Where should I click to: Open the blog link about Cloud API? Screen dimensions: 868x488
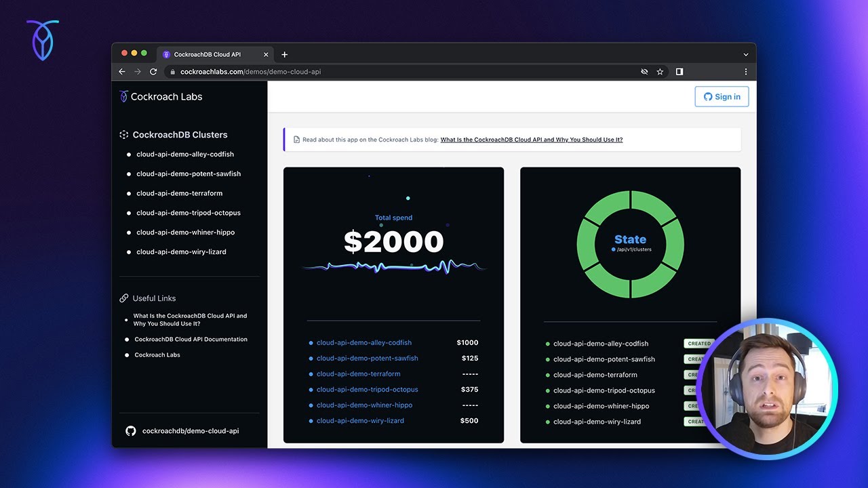click(532, 140)
